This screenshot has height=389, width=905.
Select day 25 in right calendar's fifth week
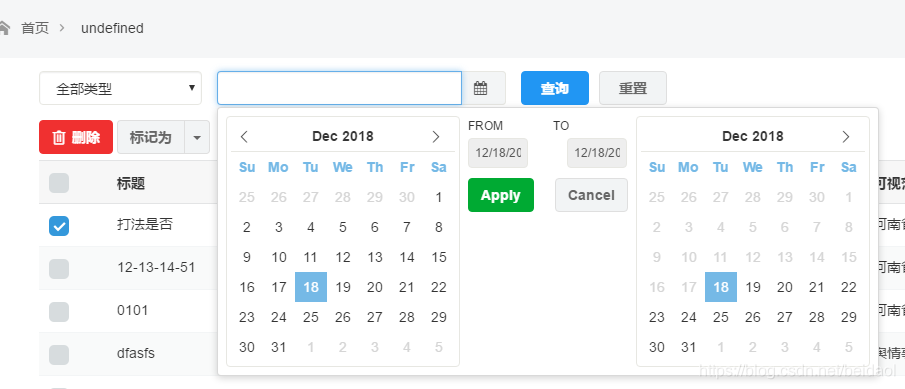point(720,317)
